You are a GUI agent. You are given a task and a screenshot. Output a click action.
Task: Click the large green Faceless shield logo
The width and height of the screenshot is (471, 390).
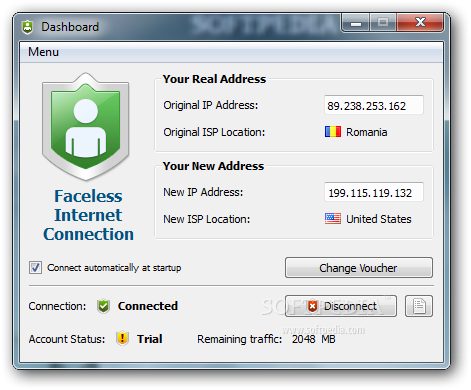tap(86, 127)
